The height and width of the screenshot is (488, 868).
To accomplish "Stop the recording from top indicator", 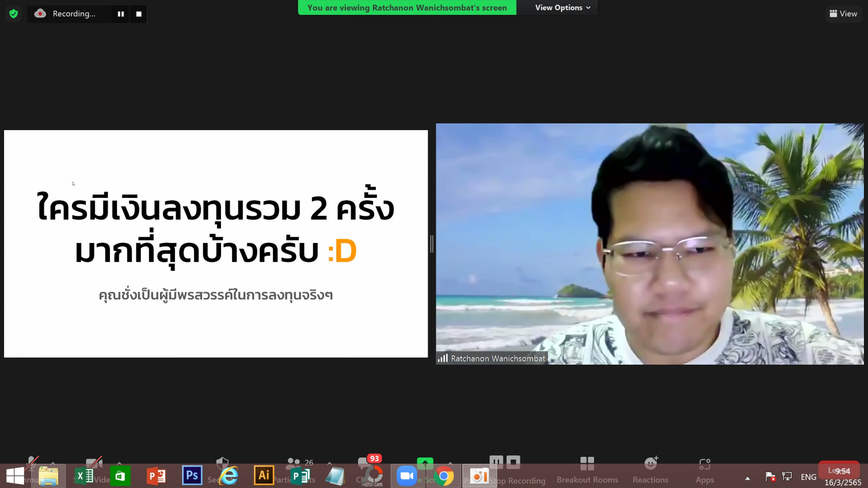I will pos(139,14).
